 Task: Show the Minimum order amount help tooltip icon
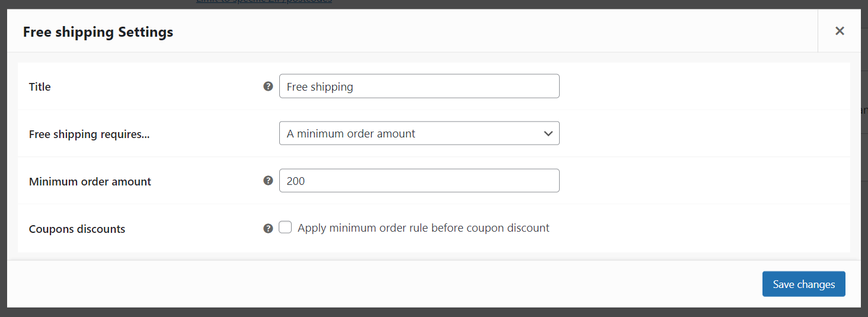(x=268, y=181)
